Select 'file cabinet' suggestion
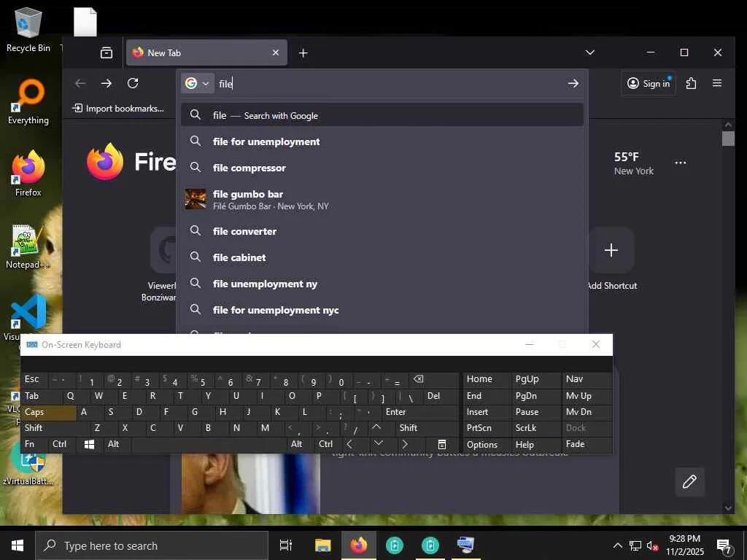Screen dimensions: 747x560 point(382,257)
